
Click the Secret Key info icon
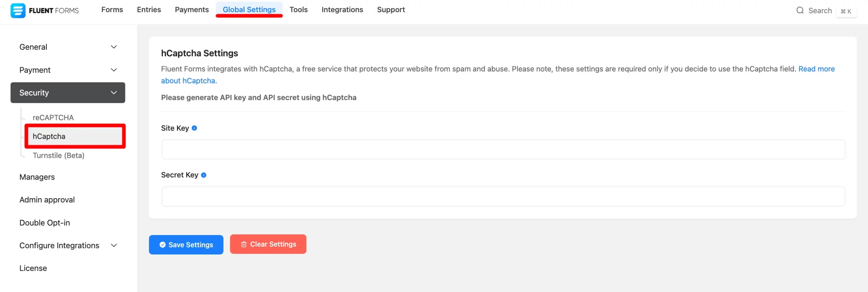pos(203,175)
